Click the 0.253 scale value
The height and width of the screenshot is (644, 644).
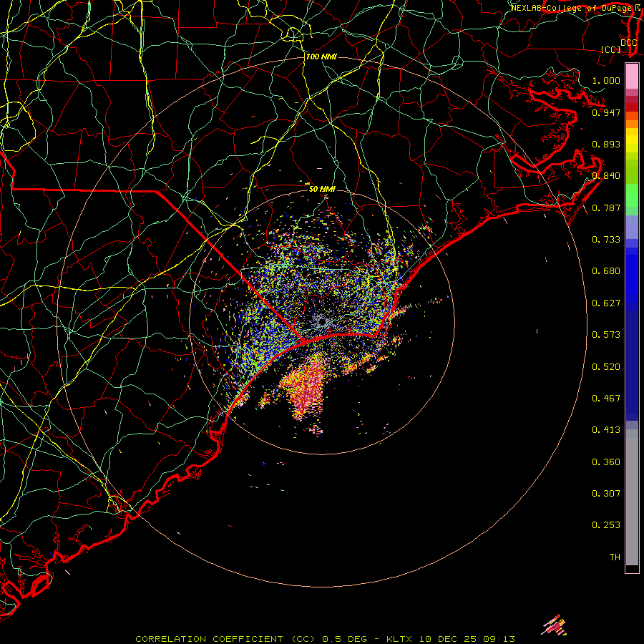coord(606,525)
